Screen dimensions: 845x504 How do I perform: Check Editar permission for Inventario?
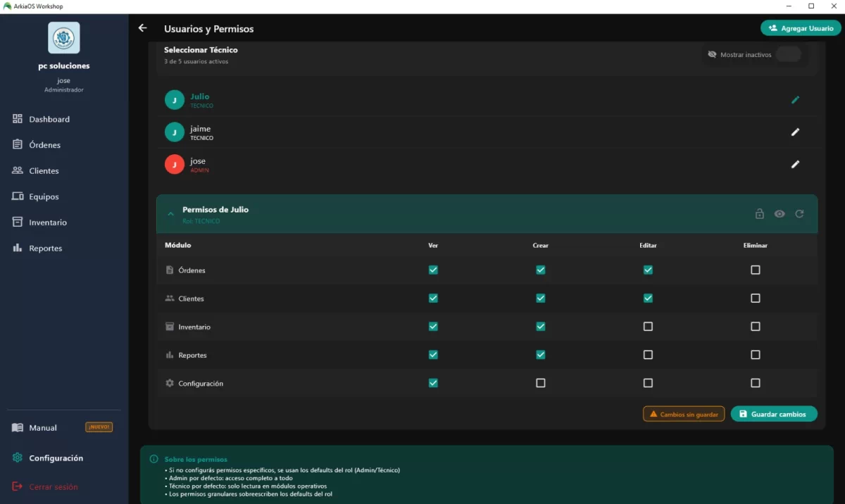tap(648, 327)
